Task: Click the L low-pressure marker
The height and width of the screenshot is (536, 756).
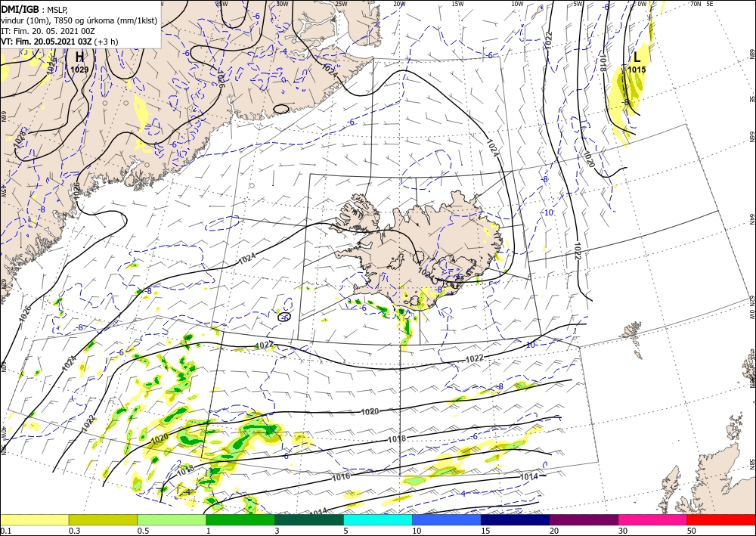Action: pyautogui.click(x=637, y=57)
